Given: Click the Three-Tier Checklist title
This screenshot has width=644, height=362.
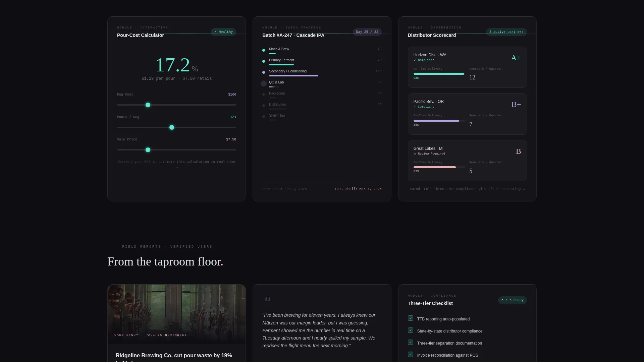Looking at the screenshot, I should [x=430, y=303].
